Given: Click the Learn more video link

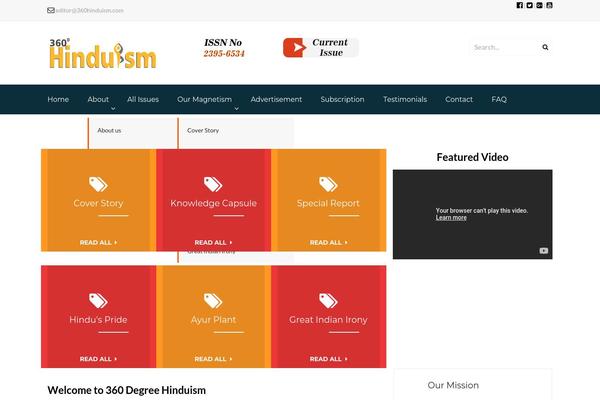Looking at the screenshot, I should click(451, 217).
